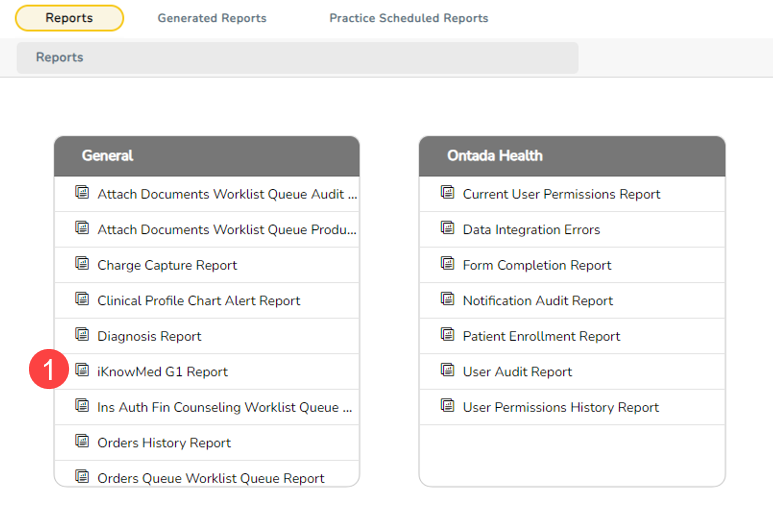Open Orders Queue Worklist Queue Report
Screen dimensions: 773x532
point(210,478)
